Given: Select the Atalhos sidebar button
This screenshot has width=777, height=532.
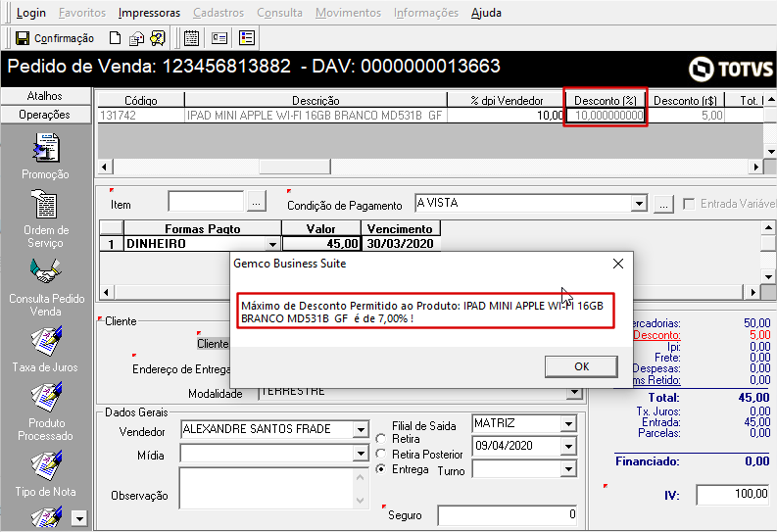Looking at the screenshot, I should coord(46,96).
